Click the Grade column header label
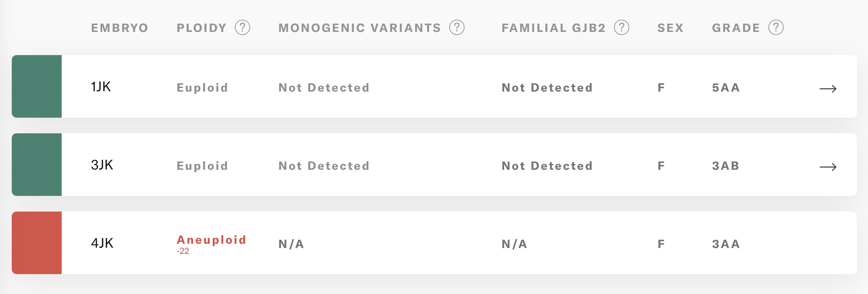Image resolution: width=868 pixels, height=294 pixels. click(736, 28)
